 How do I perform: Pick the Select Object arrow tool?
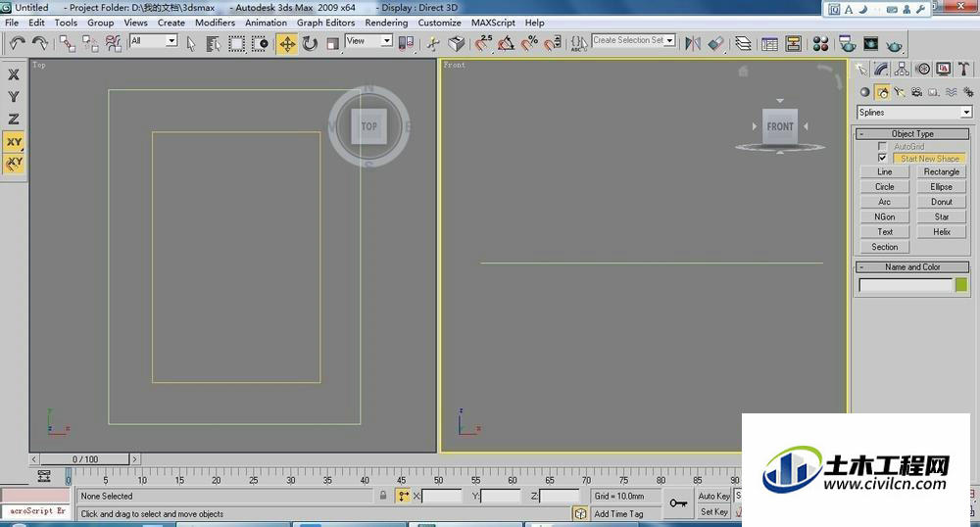pos(191,43)
